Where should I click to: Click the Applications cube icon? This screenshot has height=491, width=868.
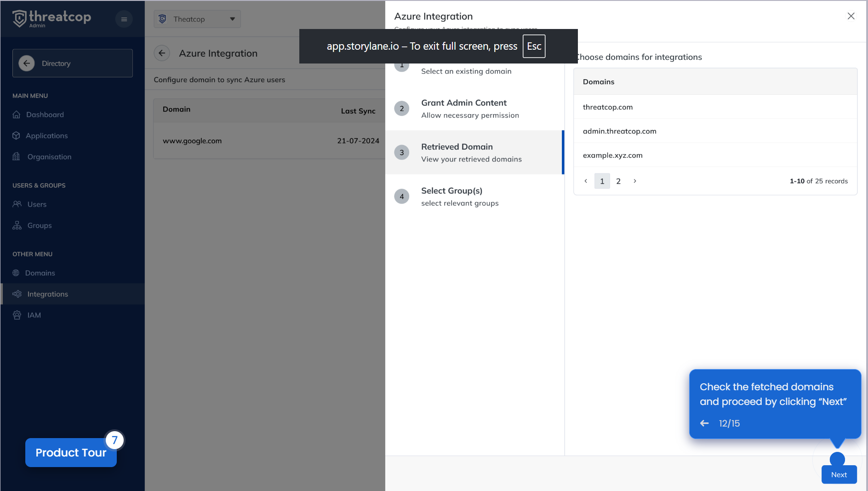coord(17,136)
